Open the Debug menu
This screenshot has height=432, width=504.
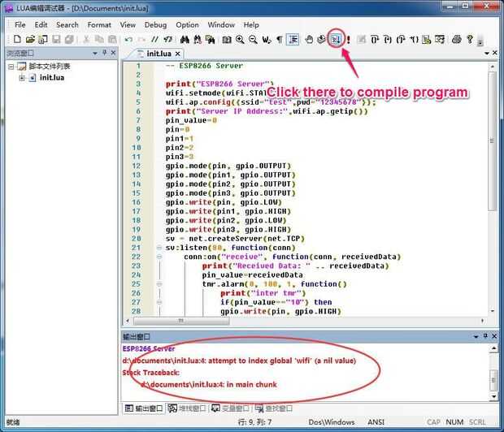point(155,24)
